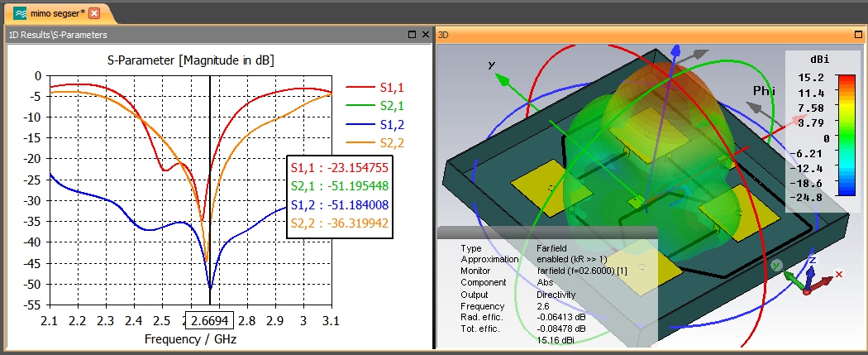
Task: Maximize the 3D view panel
Action: pyautogui.click(x=847, y=35)
